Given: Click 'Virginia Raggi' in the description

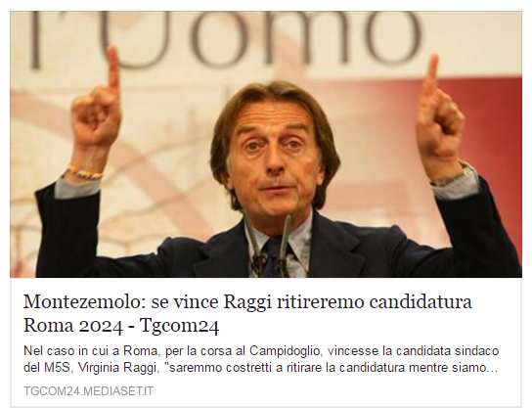Looking at the screenshot, I should click(x=115, y=368).
